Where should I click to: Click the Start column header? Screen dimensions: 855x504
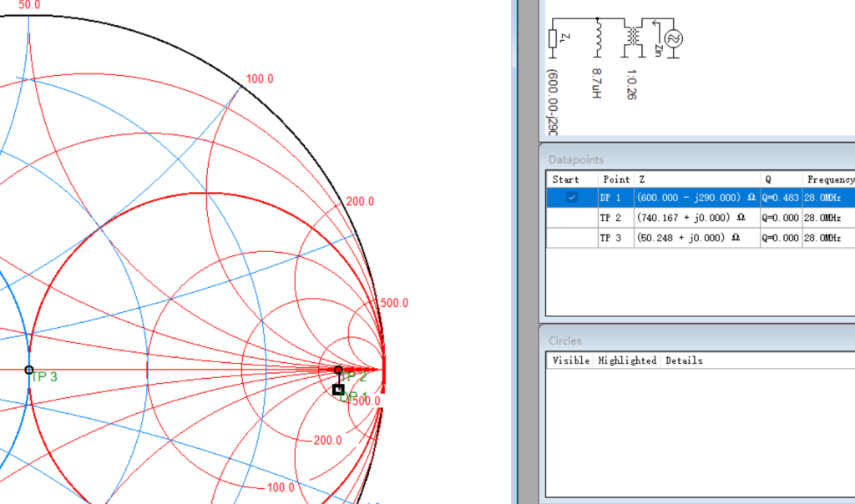coord(565,179)
